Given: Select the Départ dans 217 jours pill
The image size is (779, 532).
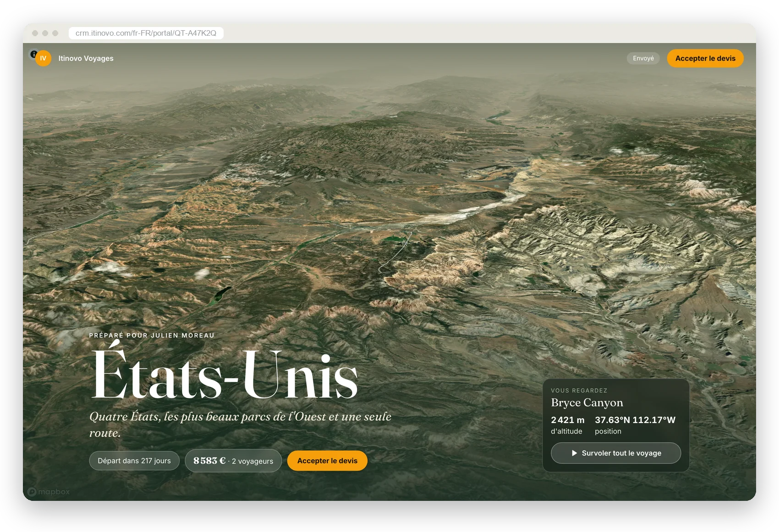Looking at the screenshot, I should coord(134,461).
